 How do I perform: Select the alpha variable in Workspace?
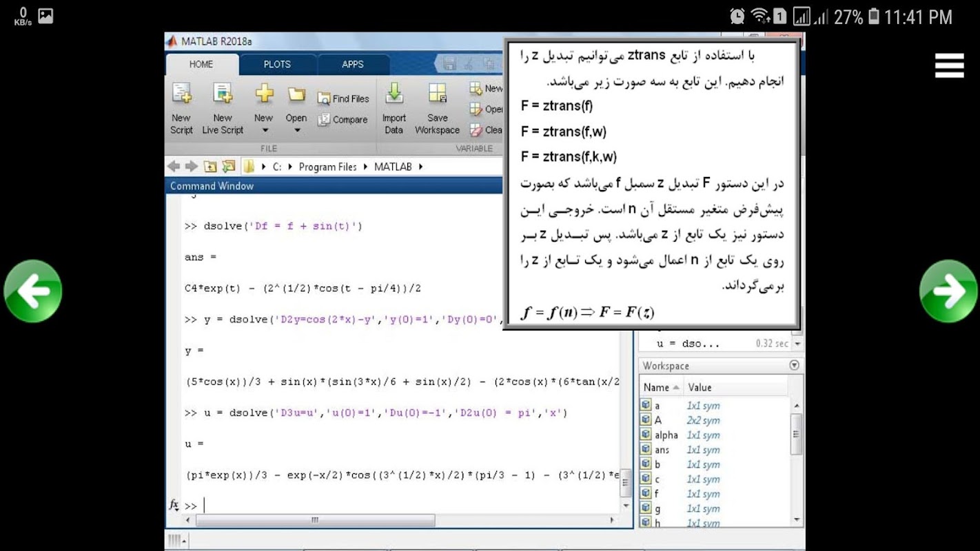(666, 435)
